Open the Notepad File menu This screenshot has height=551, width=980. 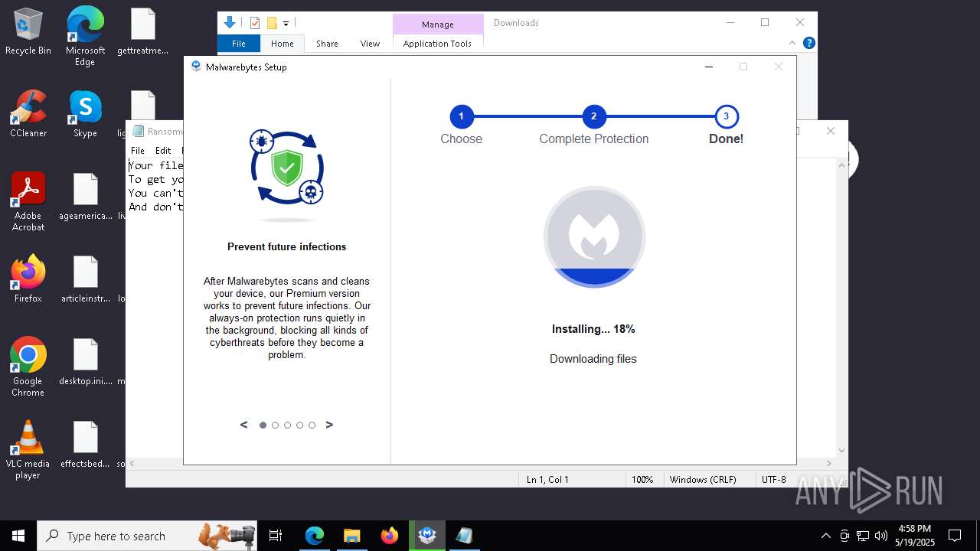[x=138, y=151]
